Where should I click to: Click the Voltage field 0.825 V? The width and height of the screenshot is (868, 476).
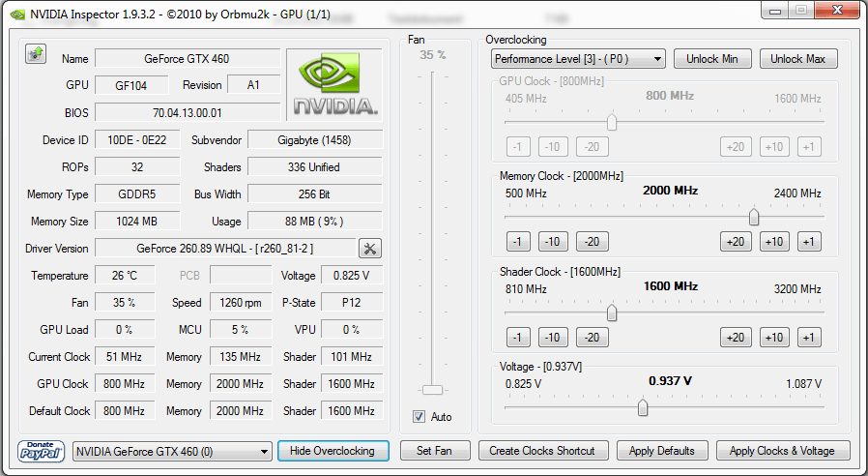pos(352,276)
